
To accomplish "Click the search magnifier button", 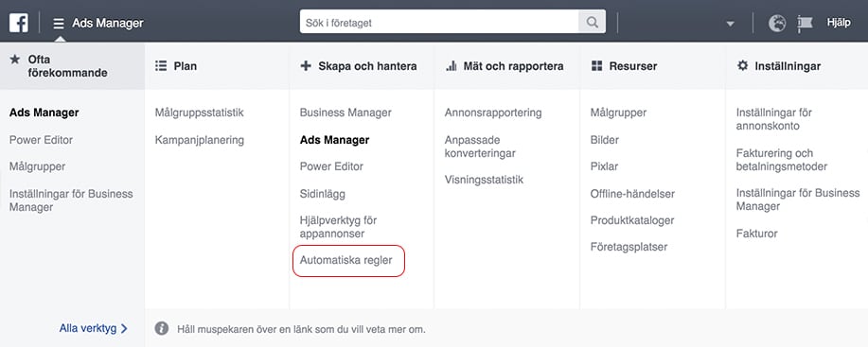I will click(x=592, y=23).
